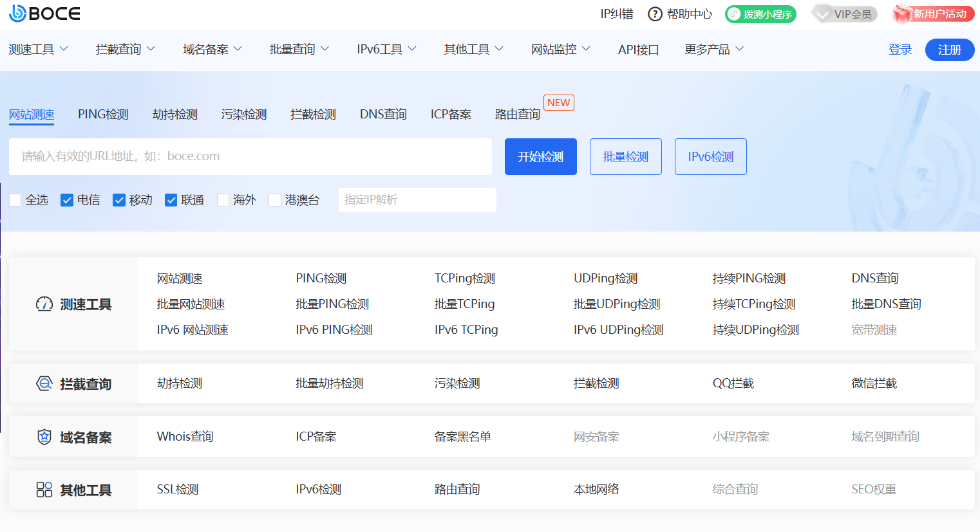
Task: Click the 批量检测 button
Action: click(x=626, y=156)
